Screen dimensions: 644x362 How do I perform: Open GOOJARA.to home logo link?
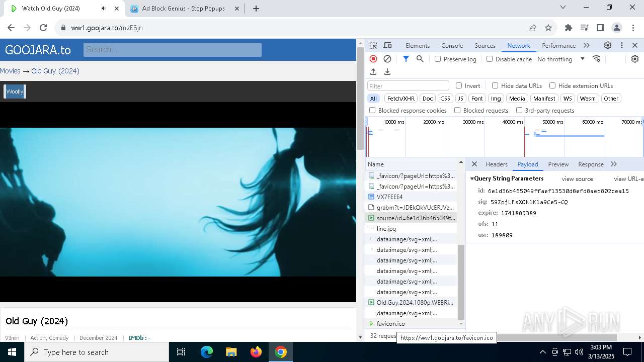point(38,50)
